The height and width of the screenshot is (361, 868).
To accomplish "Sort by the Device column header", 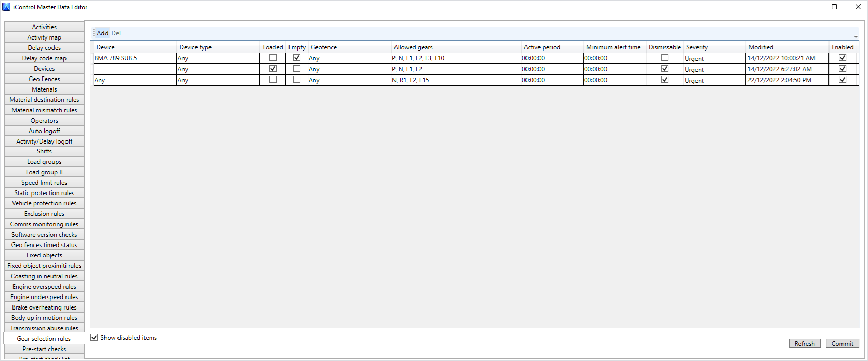I will 135,47.
